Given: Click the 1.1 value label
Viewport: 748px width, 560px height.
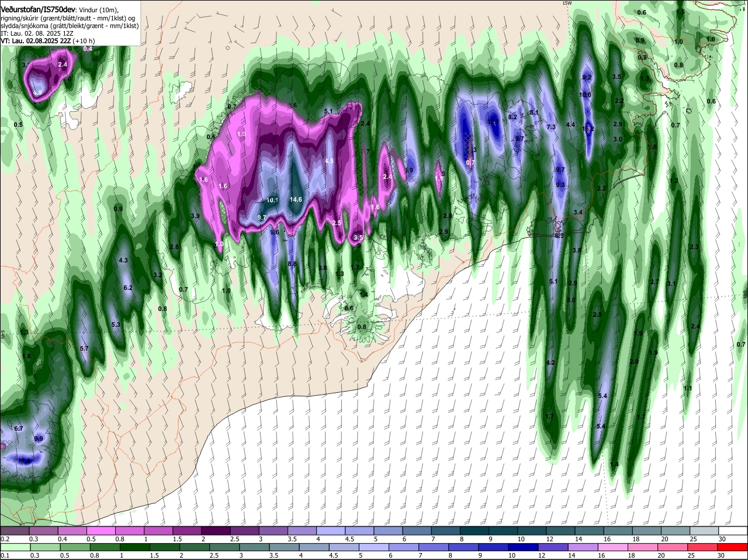Looking at the screenshot, I should point(688,388).
